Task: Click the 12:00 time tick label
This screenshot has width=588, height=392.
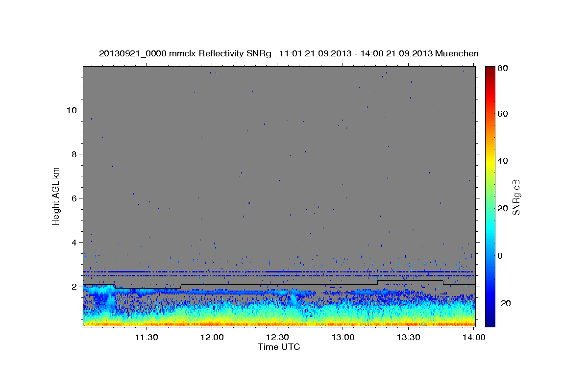Action: pos(213,337)
